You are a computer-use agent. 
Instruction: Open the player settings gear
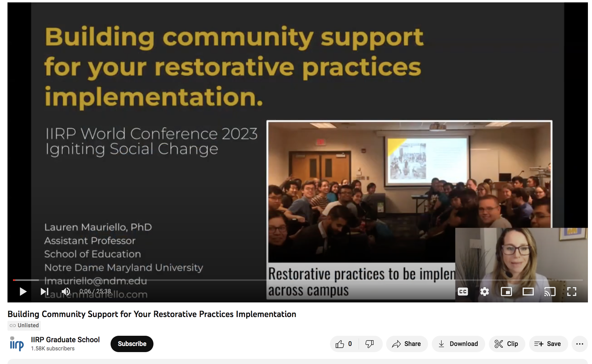[484, 292]
